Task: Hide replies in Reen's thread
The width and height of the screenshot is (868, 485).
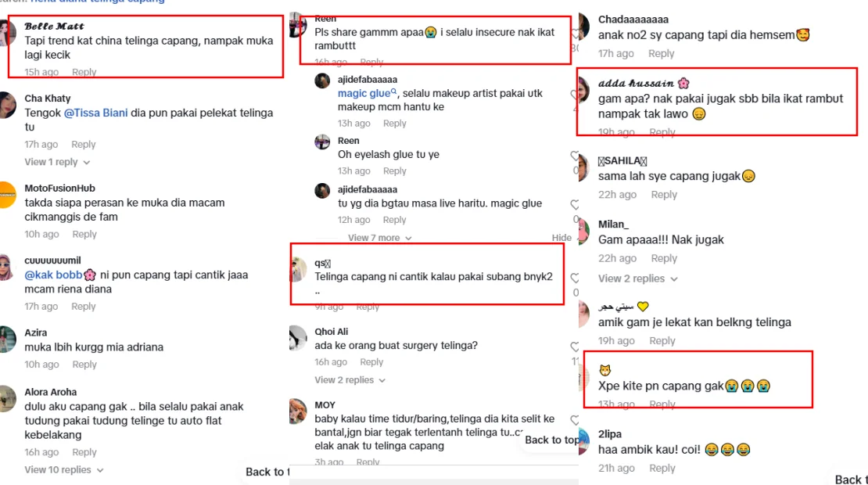Action: tap(561, 238)
